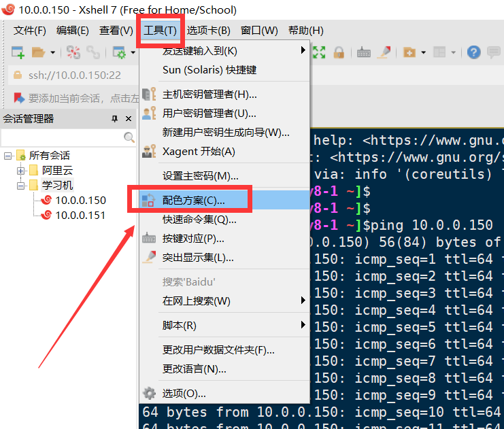Expand the Properties dropdown arrow
Image resolution: width=504 pixels, height=429 pixels.
133,52
